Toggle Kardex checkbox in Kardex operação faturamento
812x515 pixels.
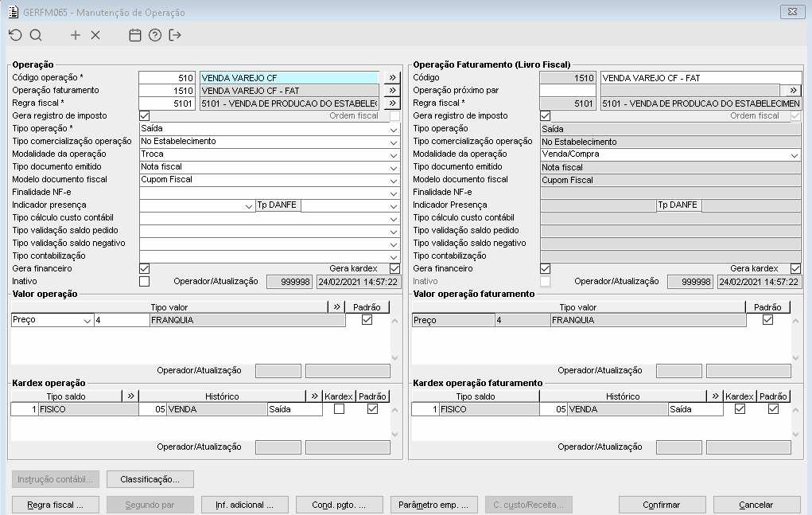pyautogui.click(x=740, y=409)
